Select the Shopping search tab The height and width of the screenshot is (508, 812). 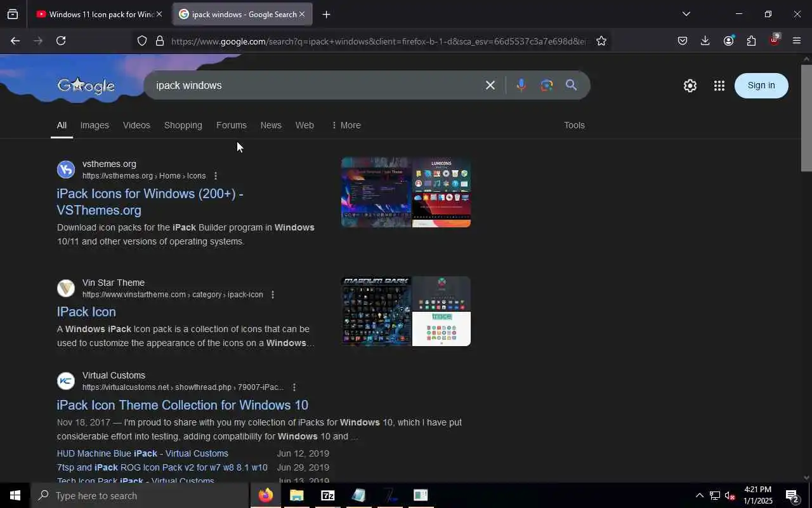coord(183,125)
